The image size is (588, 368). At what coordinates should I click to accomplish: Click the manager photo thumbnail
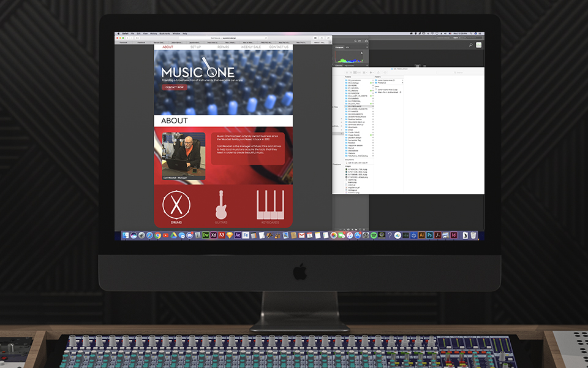coord(183,156)
